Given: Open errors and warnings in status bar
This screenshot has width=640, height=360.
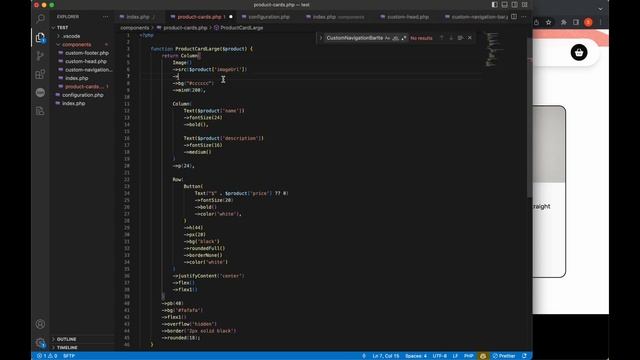Looking at the screenshot, I should (47, 356).
